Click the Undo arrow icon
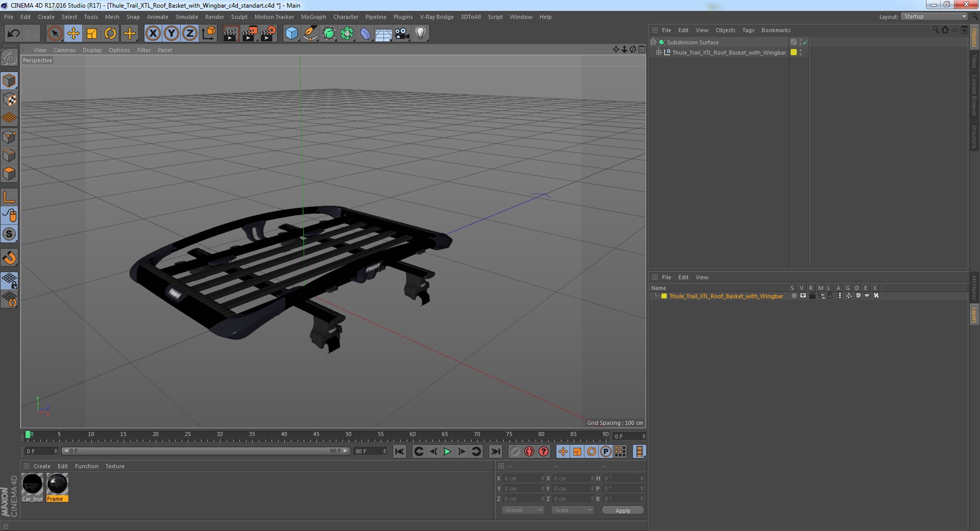980x531 pixels. pyautogui.click(x=13, y=34)
